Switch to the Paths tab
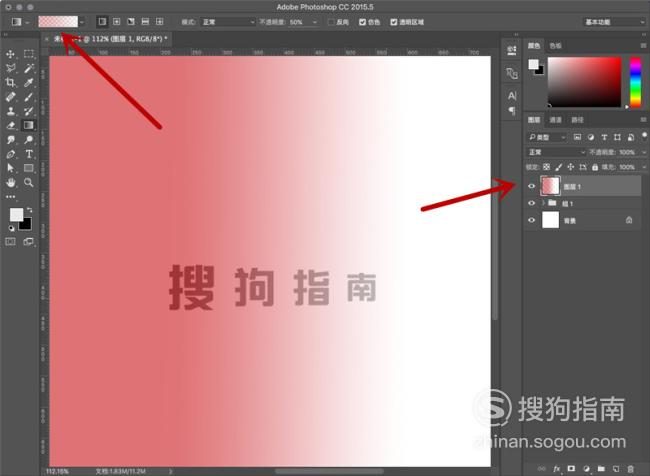 [x=577, y=120]
